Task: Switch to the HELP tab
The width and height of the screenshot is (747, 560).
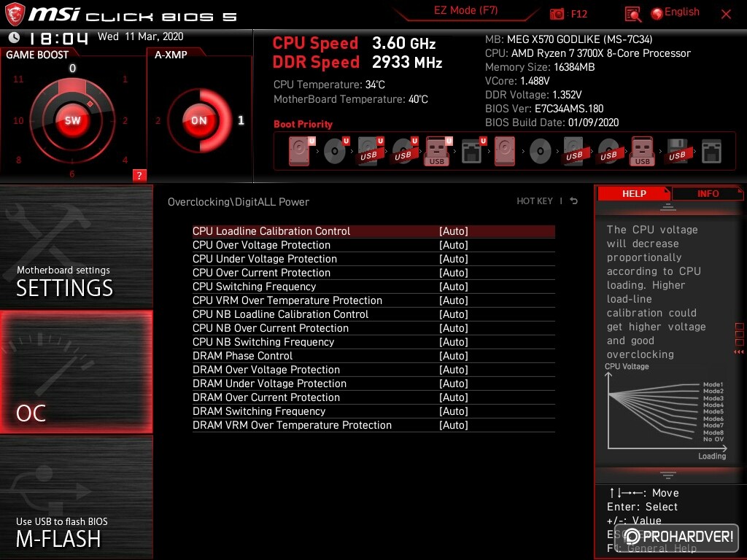Action: 634,193
